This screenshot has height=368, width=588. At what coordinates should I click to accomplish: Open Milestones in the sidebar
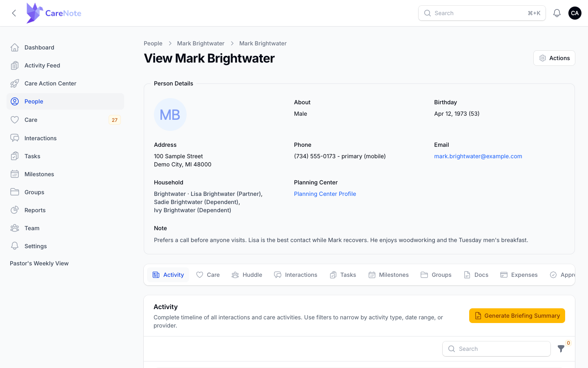point(65,174)
